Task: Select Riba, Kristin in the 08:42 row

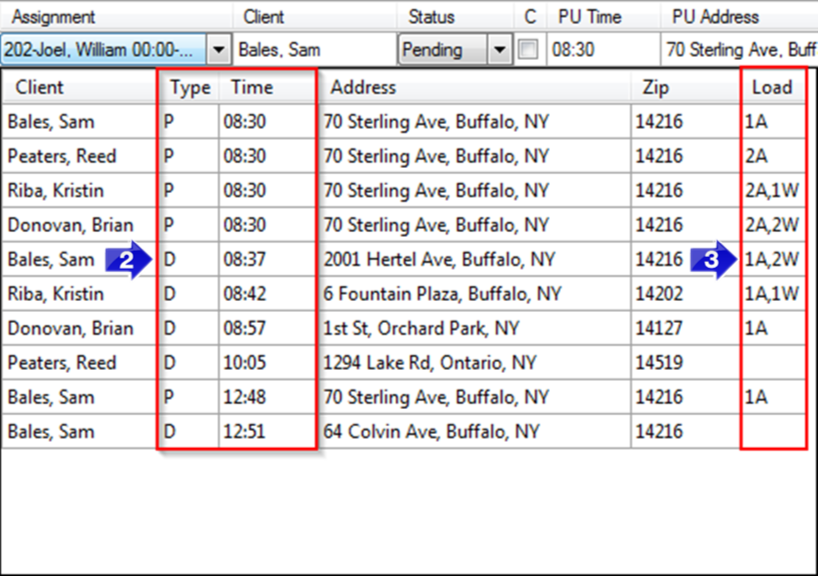Action: (x=55, y=294)
